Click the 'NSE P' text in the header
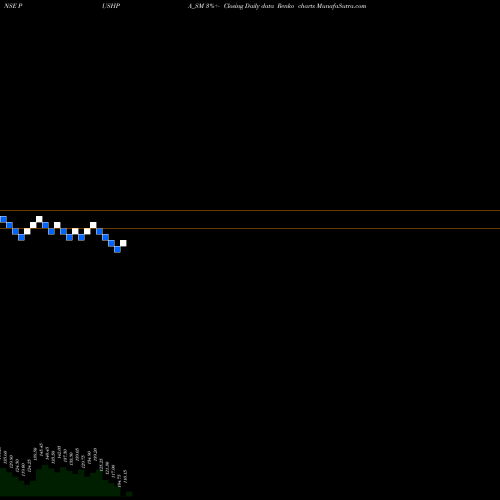This screenshot has height=500, width=500. 13,6
